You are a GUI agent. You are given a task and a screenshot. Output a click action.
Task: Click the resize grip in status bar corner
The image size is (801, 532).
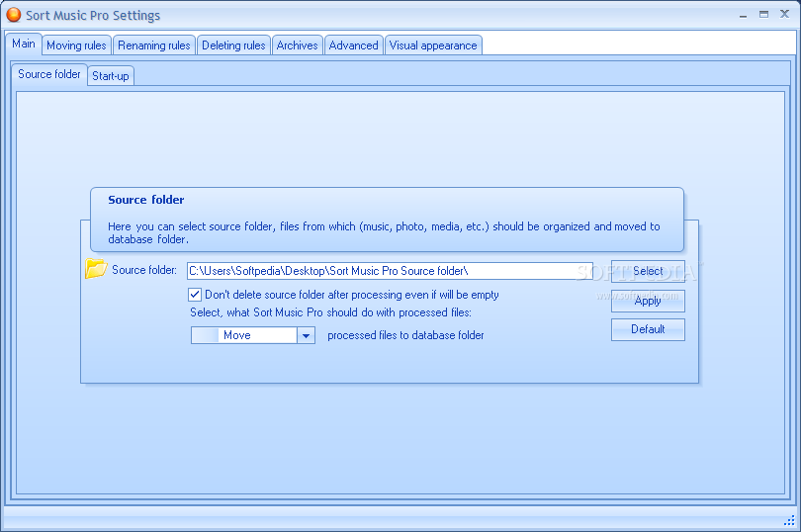coord(790,520)
